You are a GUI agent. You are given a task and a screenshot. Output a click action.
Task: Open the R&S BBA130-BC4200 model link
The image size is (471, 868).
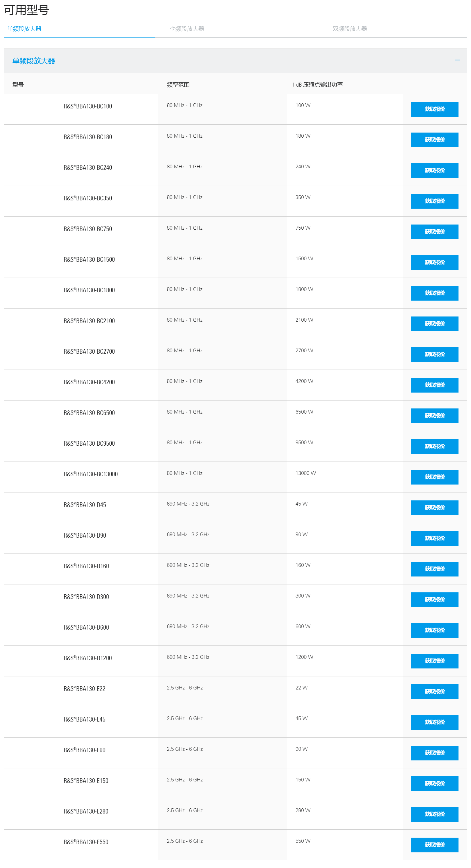89,382
